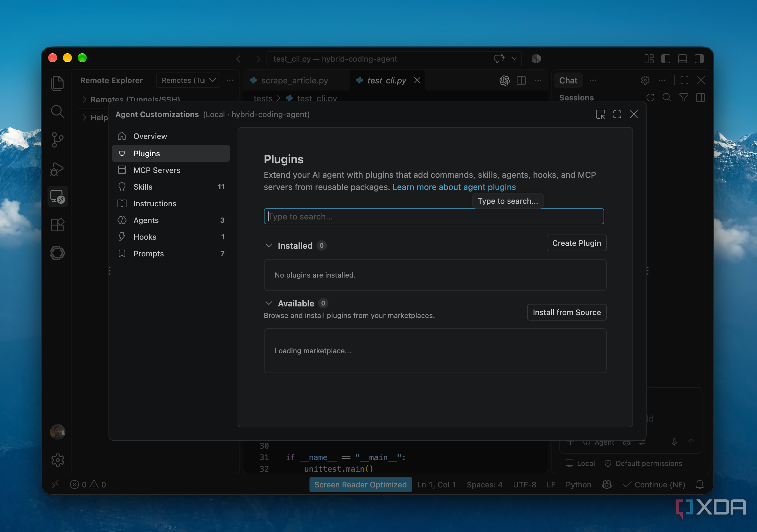Collapse the Installed plugins section

269,245
